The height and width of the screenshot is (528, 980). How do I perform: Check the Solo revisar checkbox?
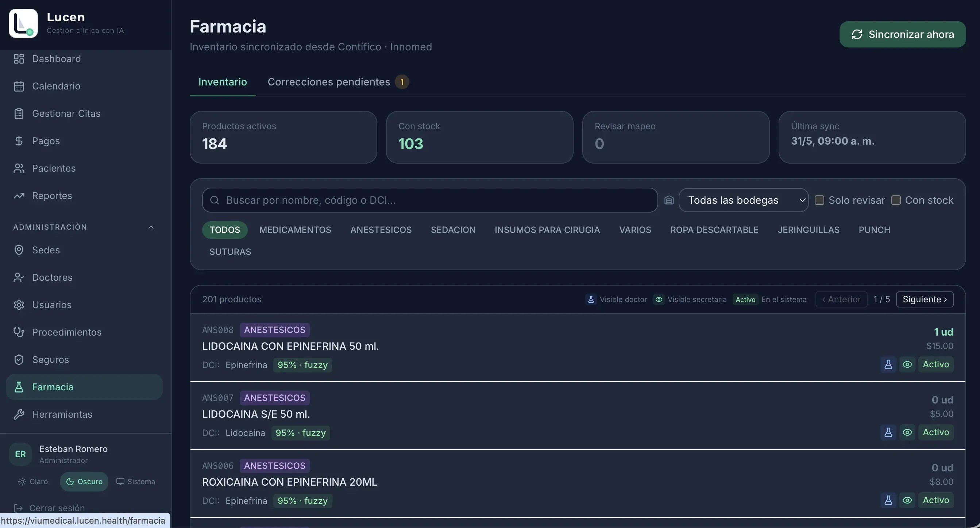(819, 200)
